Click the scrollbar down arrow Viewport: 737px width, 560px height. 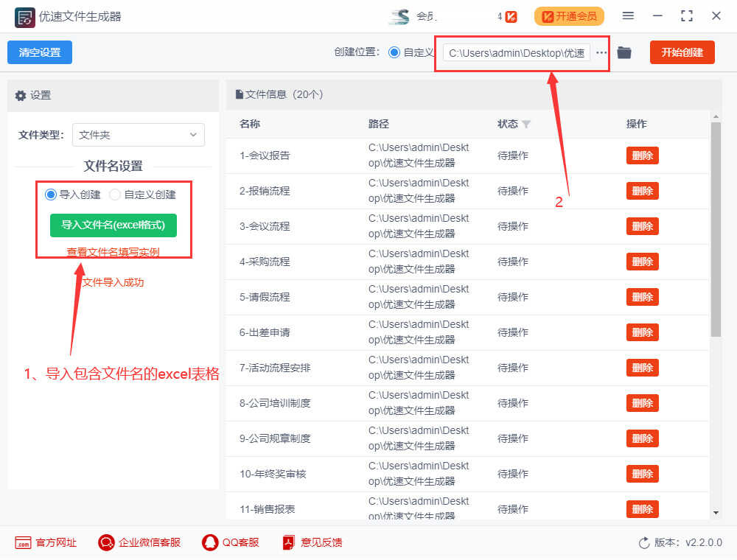716,513
